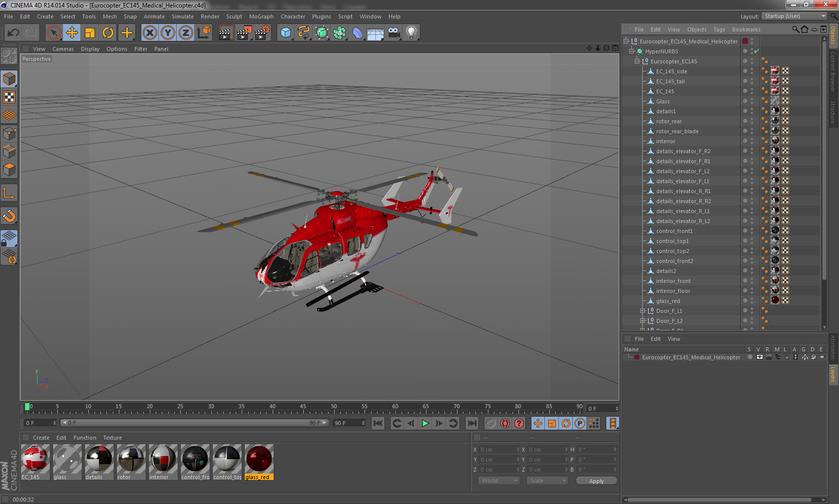Add a camera object

pos(394,33)
